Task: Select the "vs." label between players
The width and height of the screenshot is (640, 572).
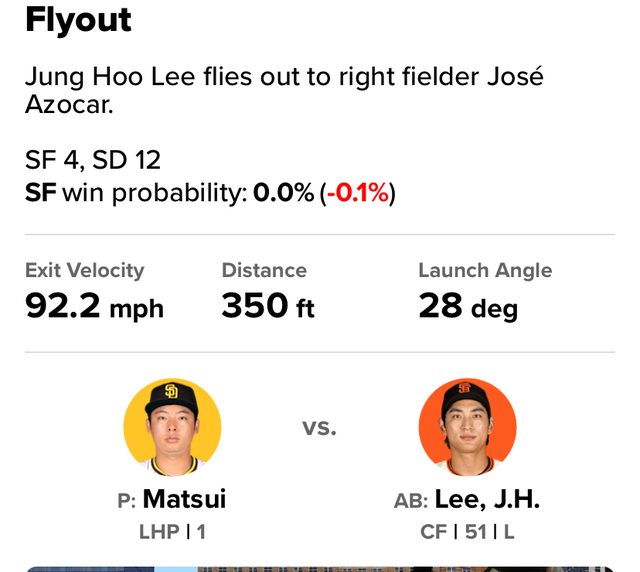Action: point(319,427)
